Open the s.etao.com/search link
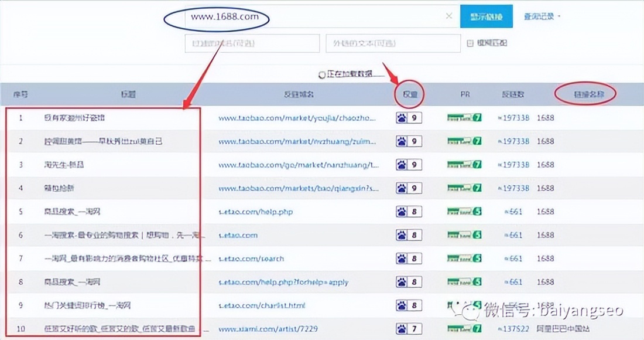The width and height of the screenshot is (644, 340). 254,258
